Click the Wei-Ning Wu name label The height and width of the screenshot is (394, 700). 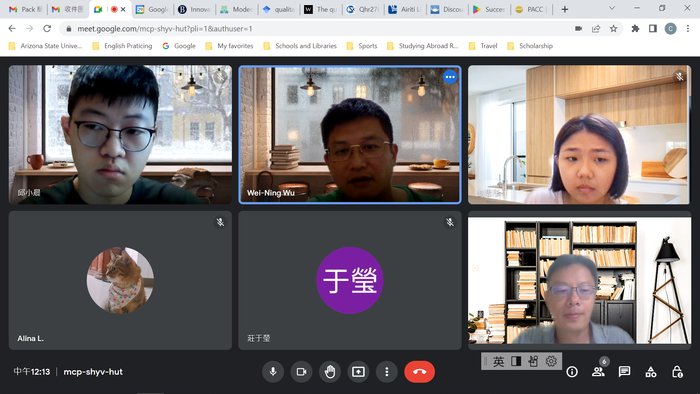click(271, 193)
